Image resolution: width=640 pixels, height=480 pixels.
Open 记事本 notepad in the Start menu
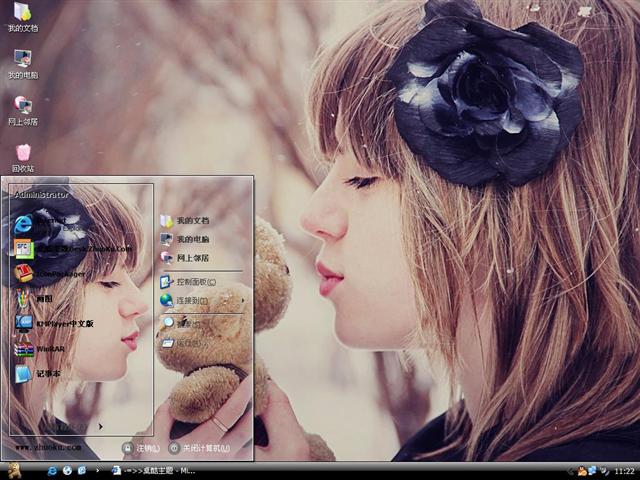pos(38,373)
